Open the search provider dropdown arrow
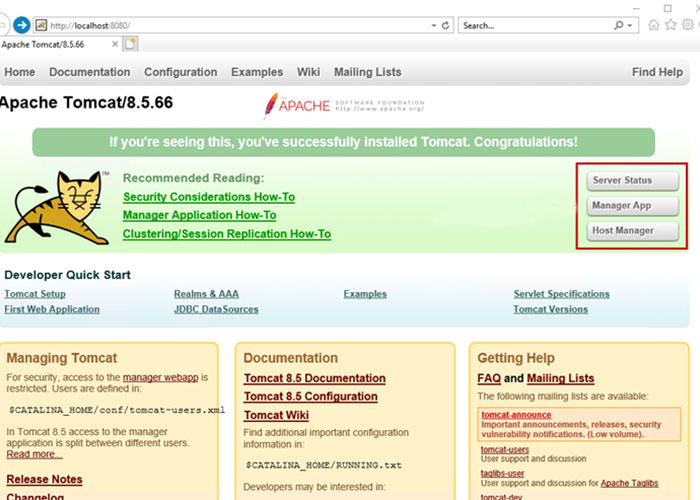Image resolution: width=700 pixels, height=500 pixels. point(629,25)
